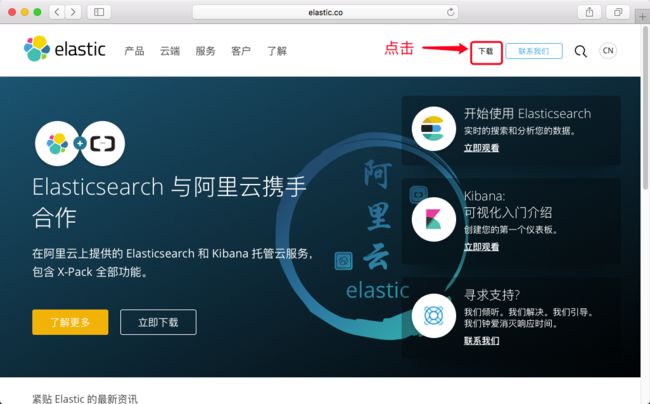Click the Alibaba Cloud bracket logo
This screenshot has height=404, width=650.
click(102, 143)
